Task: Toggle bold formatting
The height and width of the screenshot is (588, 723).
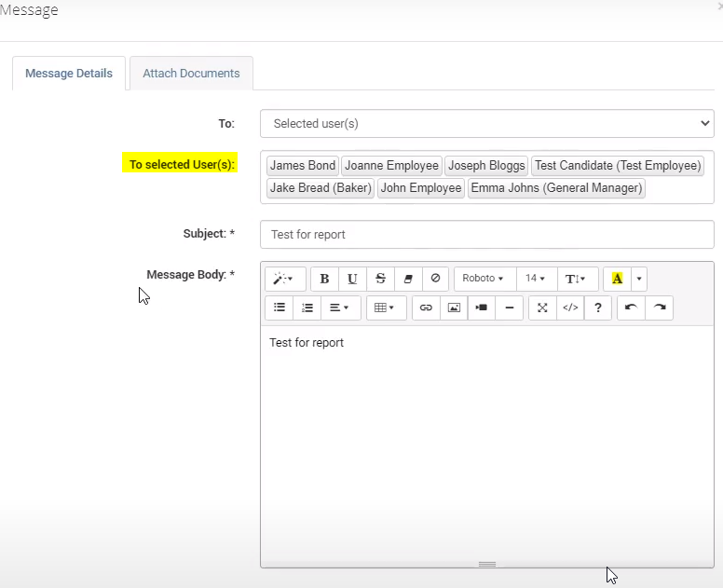Action: coord(324,279)
